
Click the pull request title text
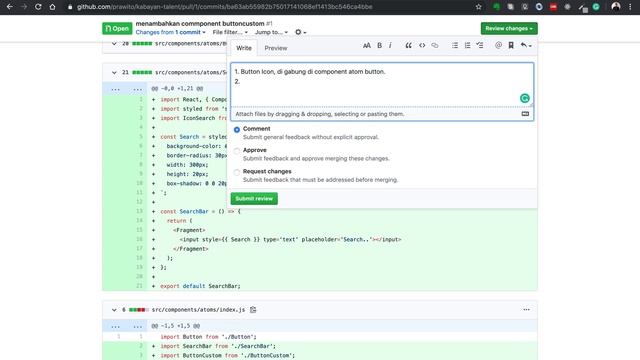[200, 24]
